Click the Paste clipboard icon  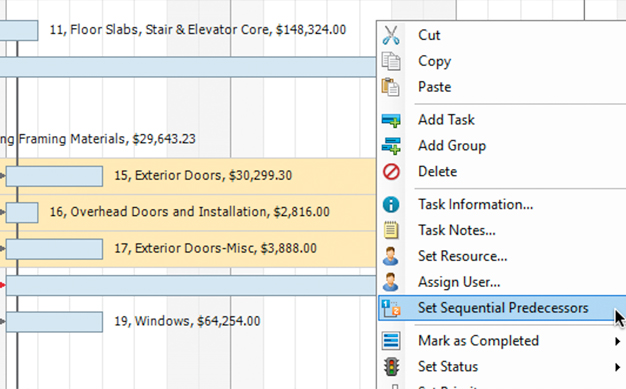click(x=391, y=87)
